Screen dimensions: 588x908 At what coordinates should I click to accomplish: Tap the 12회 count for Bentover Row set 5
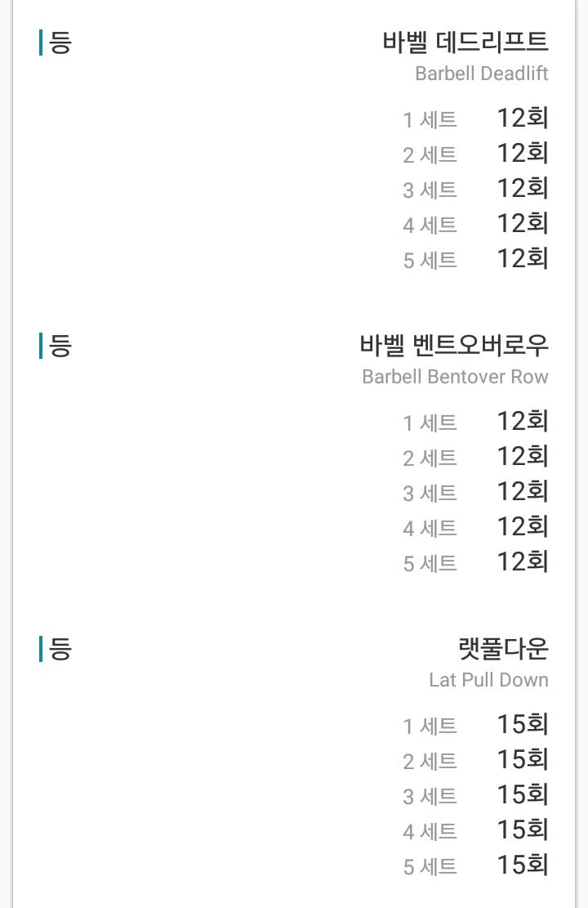coord(522,562)
